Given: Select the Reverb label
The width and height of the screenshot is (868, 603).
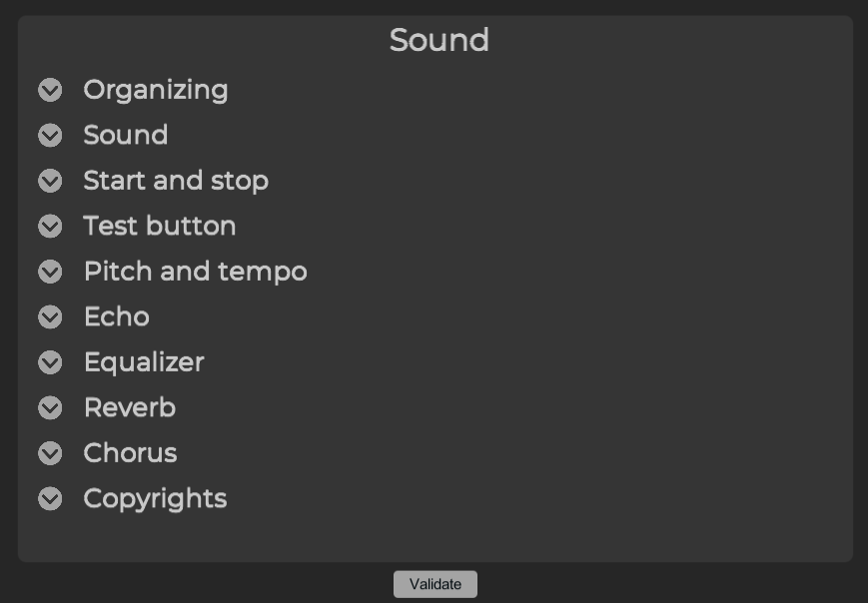Looking at the screenshot, I should point(130,407).
